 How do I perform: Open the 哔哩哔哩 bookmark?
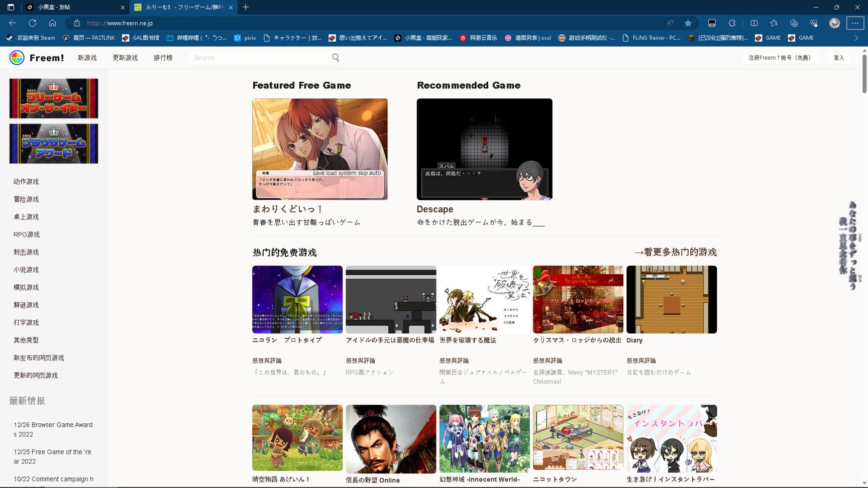click(x=196, y=38)
